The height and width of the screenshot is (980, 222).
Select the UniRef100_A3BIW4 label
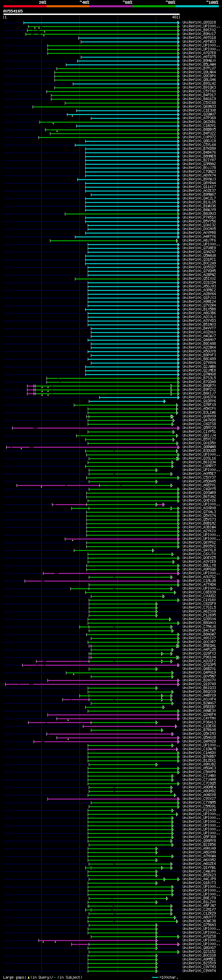(x=199, y=527)
